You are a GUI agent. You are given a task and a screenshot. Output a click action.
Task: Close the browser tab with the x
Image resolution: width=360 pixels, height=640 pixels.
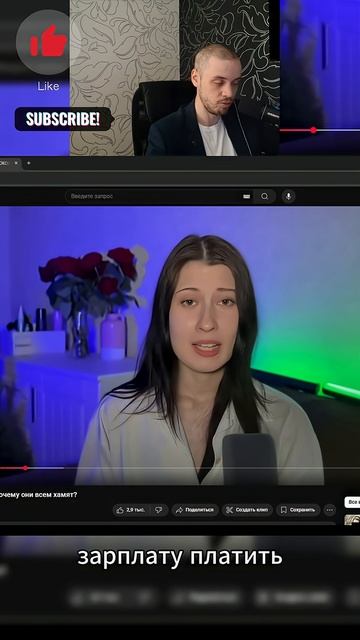pyautogui.click(x=16, y=163)
